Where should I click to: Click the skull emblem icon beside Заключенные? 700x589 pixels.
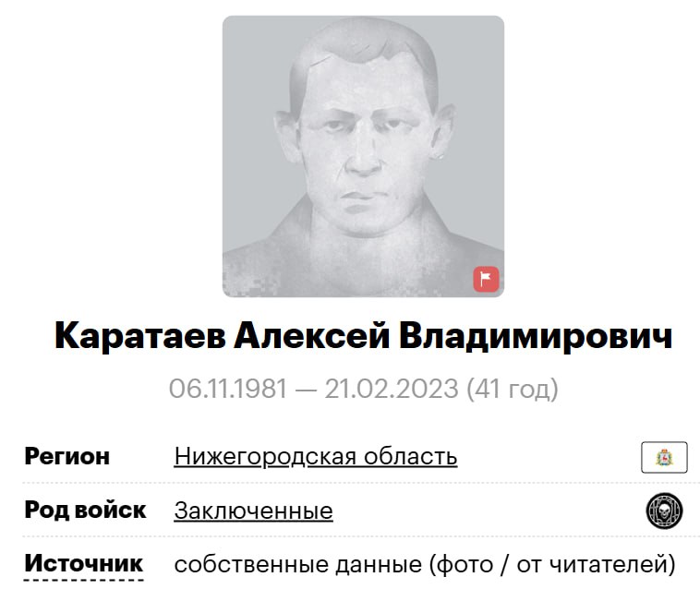click(x=664, y=511)
